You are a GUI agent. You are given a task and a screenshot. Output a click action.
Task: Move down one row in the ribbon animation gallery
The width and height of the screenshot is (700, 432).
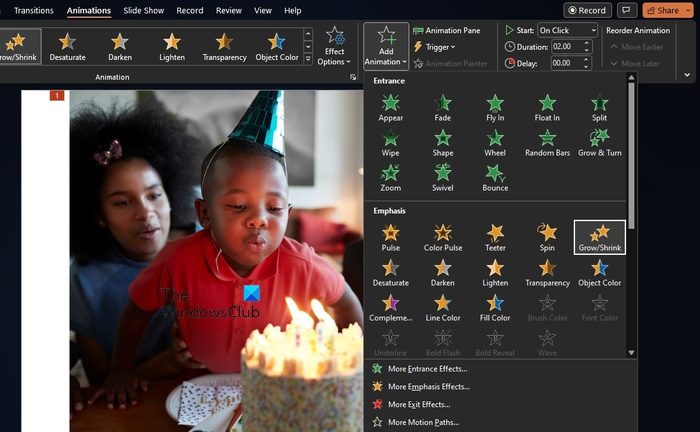(308, 46)
